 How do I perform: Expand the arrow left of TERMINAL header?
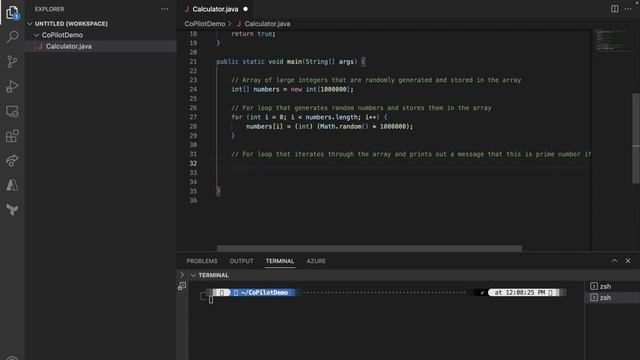pos(182,275)
